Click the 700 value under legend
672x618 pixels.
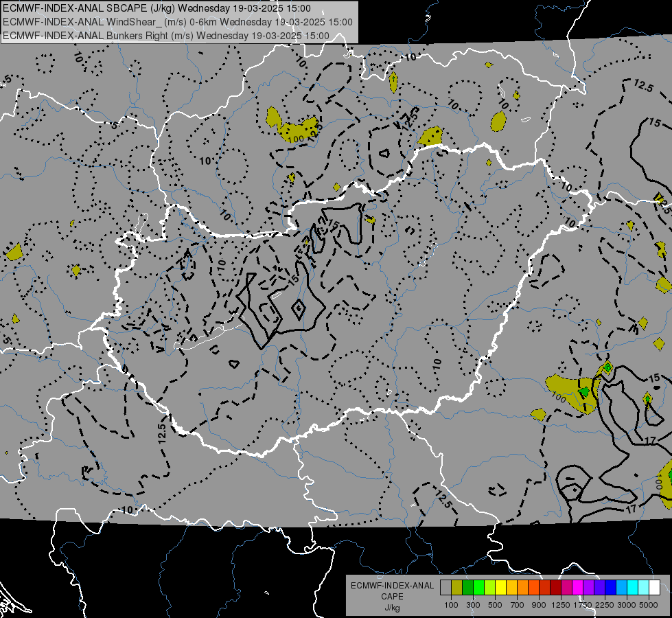517,605
